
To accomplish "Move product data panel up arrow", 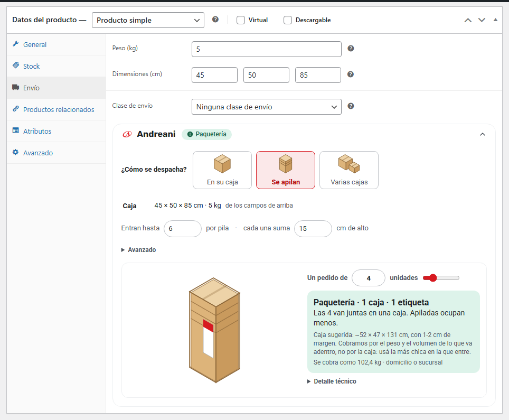I will (468, 20).
